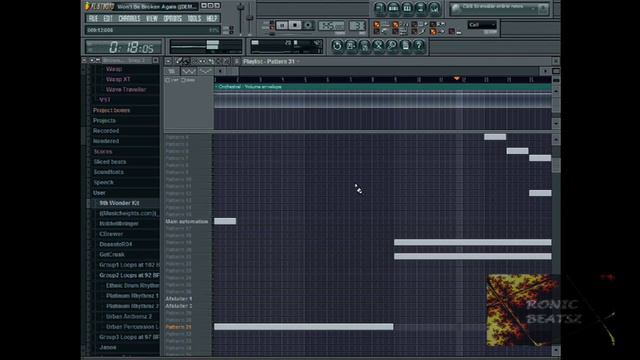Collapse the User folder in browser
640x360 pixels.
[x=99, y=193]
